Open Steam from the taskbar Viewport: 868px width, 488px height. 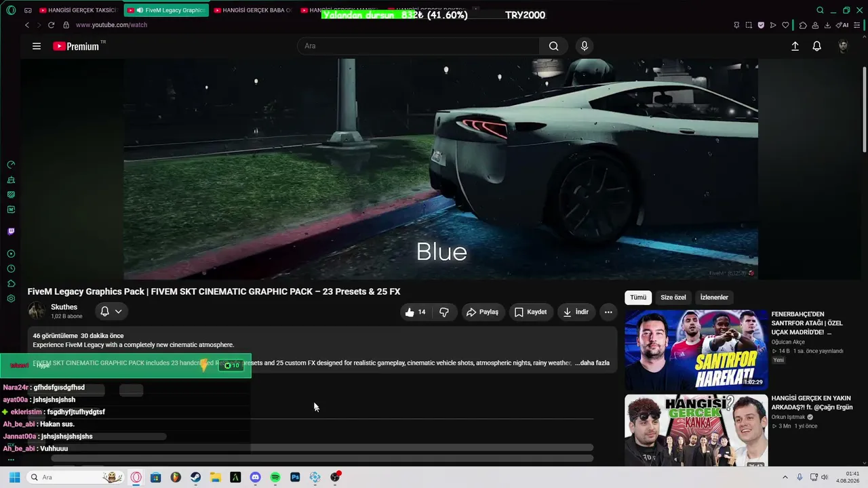[x=195, y=477]
